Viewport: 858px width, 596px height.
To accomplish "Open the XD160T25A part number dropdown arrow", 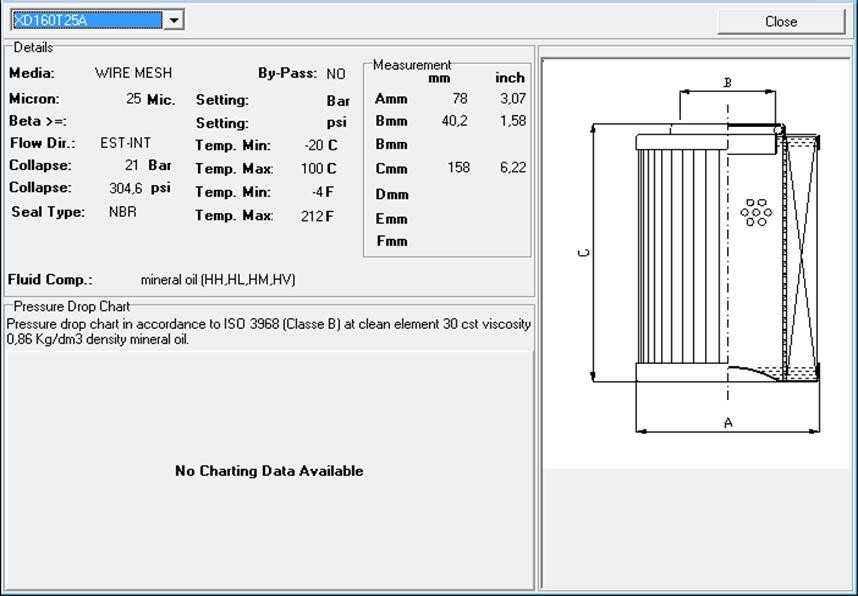I will pos(173,20).
